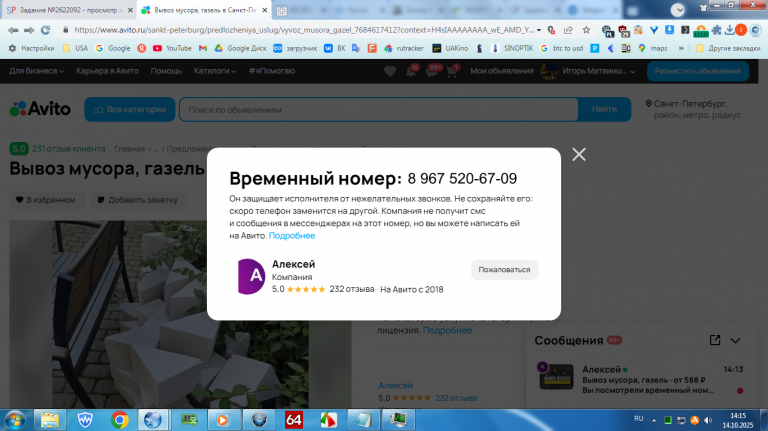768x431 pixels.
Task: Bookmark this page with the star icon
Action: (x=586, y=30)
